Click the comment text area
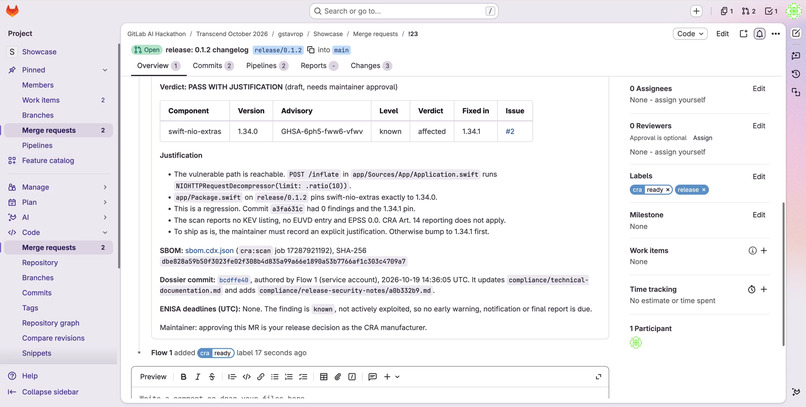The image size is (806, 407). [370, 395]
